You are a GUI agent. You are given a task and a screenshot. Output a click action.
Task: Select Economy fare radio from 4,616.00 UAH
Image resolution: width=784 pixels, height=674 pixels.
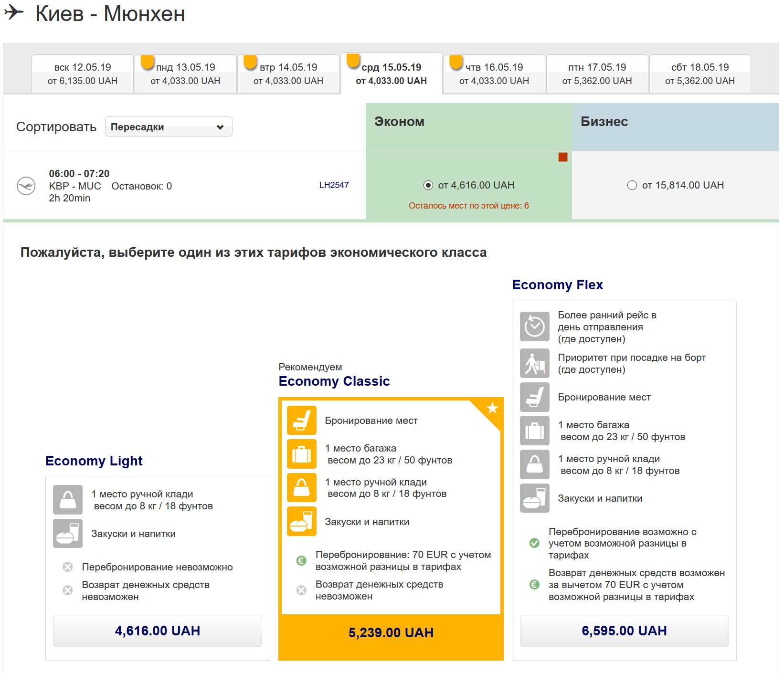click(x=428, y=185)
